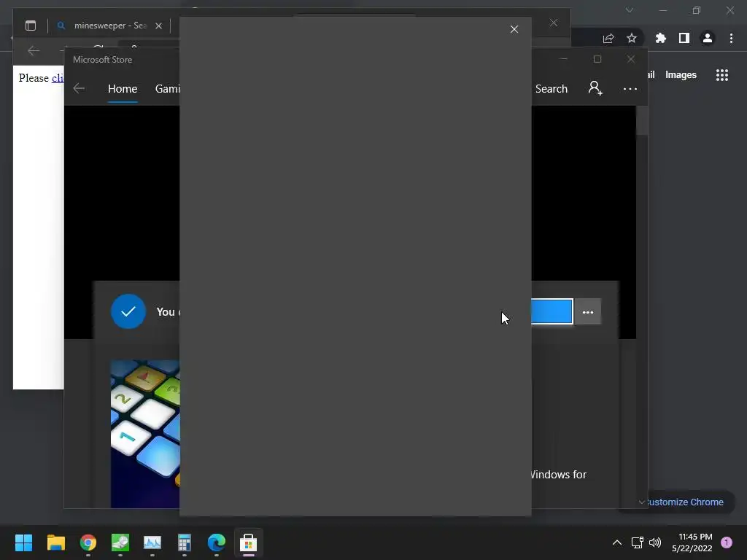Open Windows Start menu
This screenshot has height=560, width=747.
[23, 542]
